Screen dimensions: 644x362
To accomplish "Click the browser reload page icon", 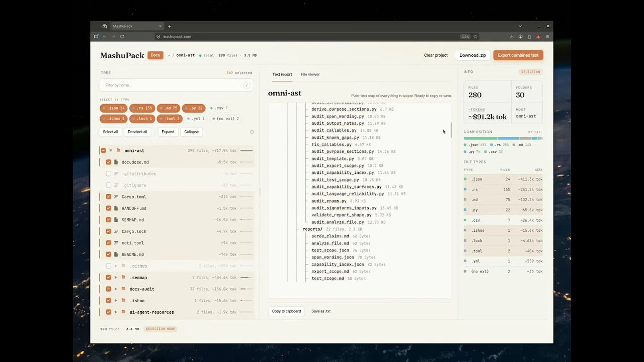I will point(122,37).
